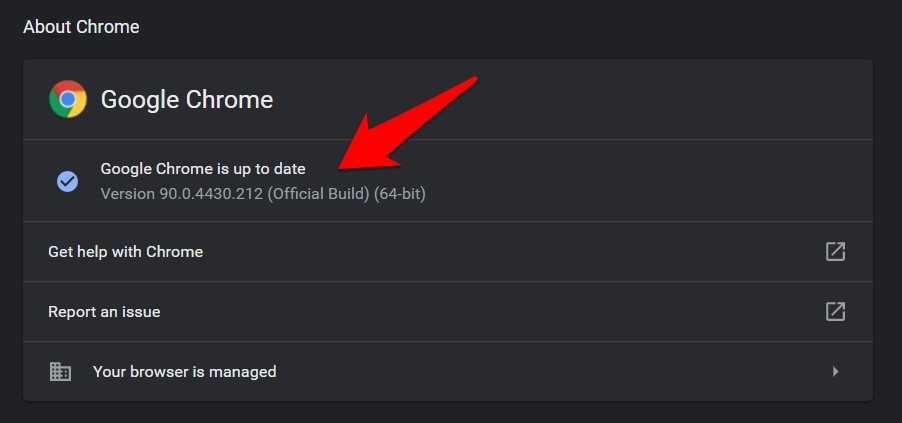Click the Google Chrome is up to date status
This screenshot has height=423, width=902.
[x=203, y=169]
